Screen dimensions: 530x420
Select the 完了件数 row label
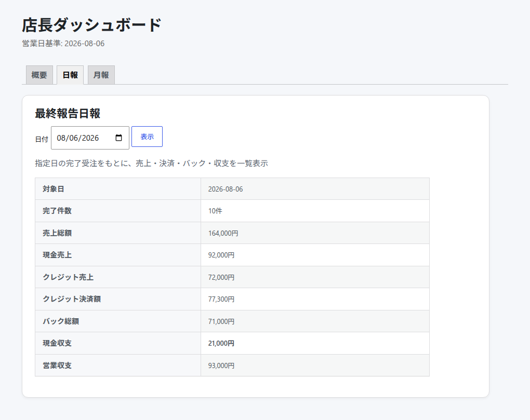[118, 211]
